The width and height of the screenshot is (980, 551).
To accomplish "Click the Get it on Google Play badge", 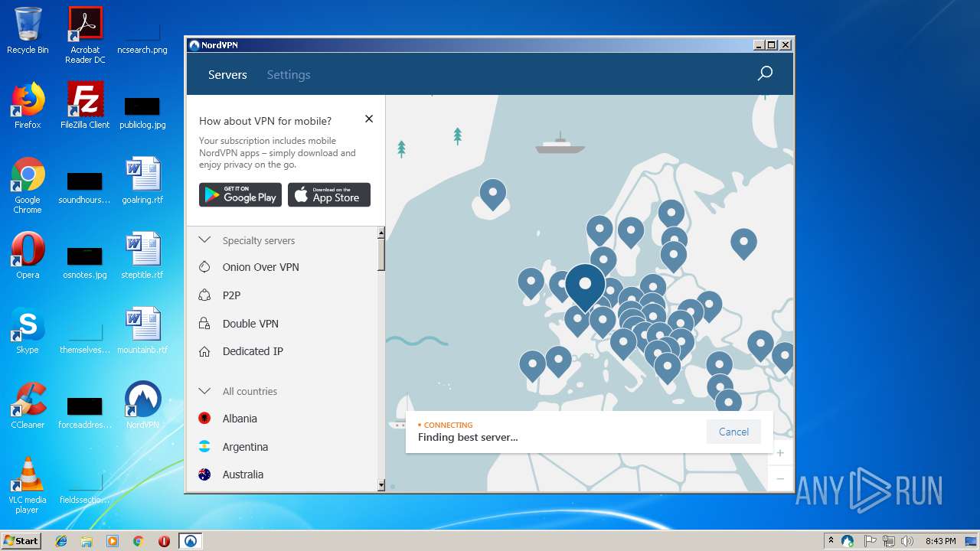I will click(x=240, y=194).
